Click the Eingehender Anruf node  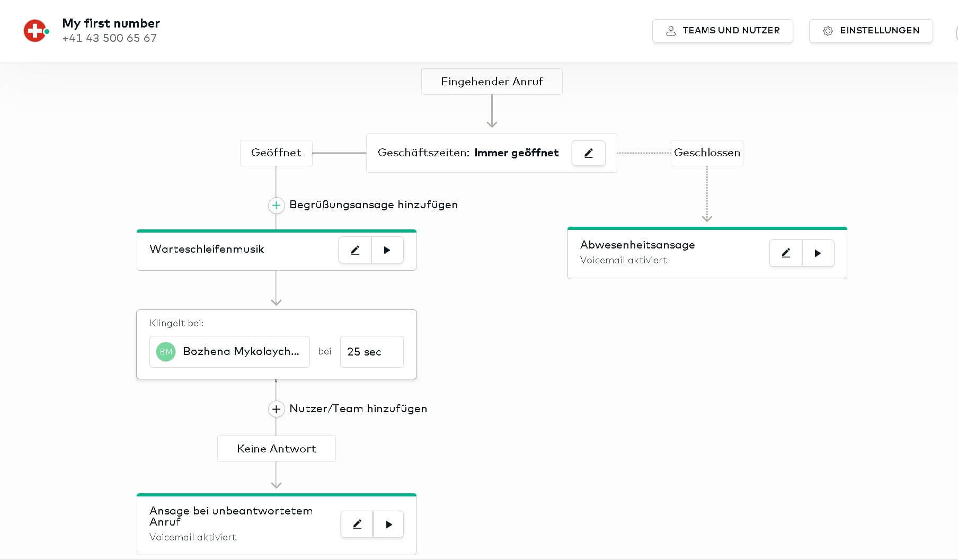point(492,82)
